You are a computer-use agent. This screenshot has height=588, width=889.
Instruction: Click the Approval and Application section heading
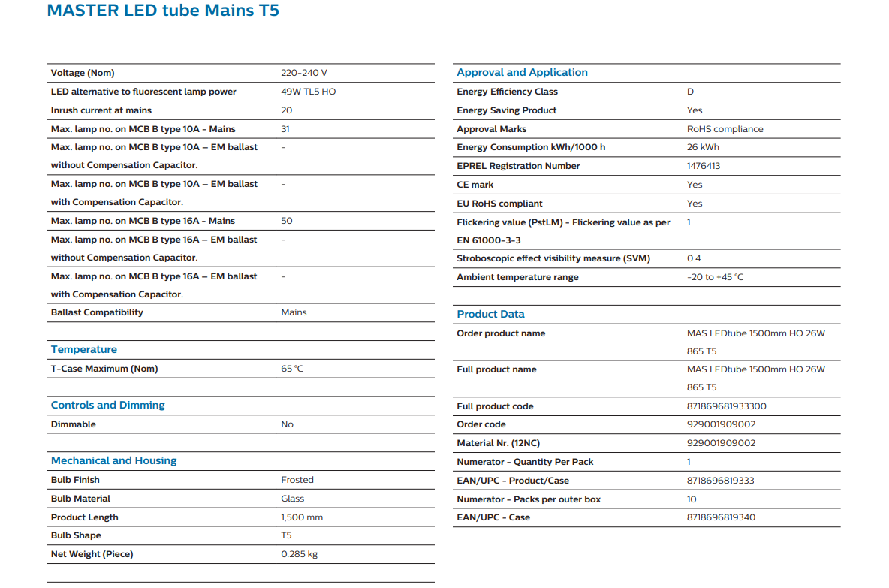(522, 73)
